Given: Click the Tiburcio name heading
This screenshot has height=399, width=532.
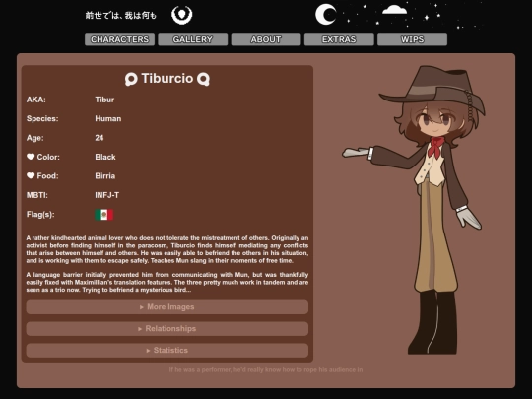Looking at the screenshot, I should point(167,79).
